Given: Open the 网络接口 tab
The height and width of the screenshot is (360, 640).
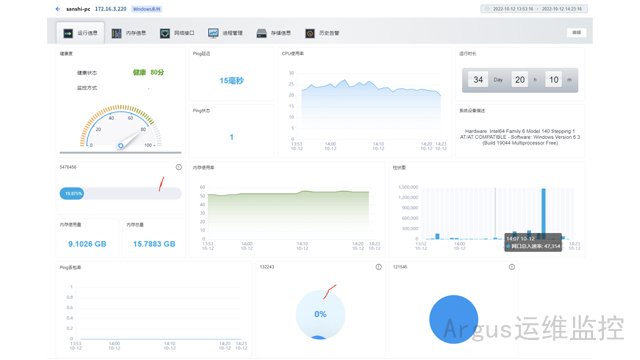Looking at the screenshot, I should tap(177, 33).
